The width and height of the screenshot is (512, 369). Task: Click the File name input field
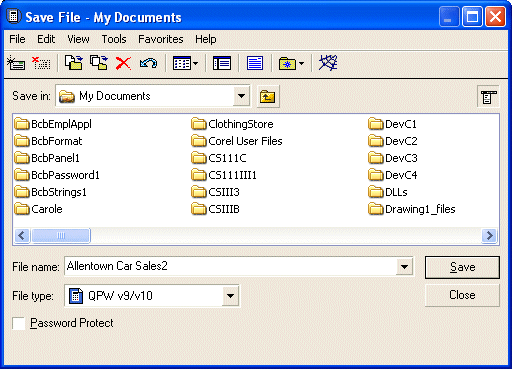(230, 266)
